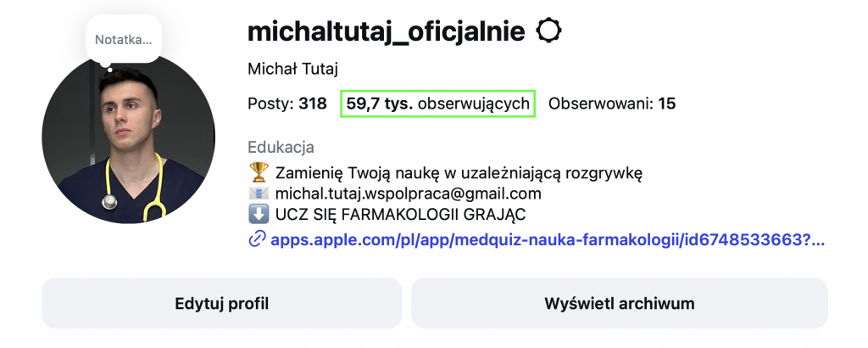Select the username michaltutaj_oficjalnie
This screenshot has height=348, width=868.
[x=387, y=32]
